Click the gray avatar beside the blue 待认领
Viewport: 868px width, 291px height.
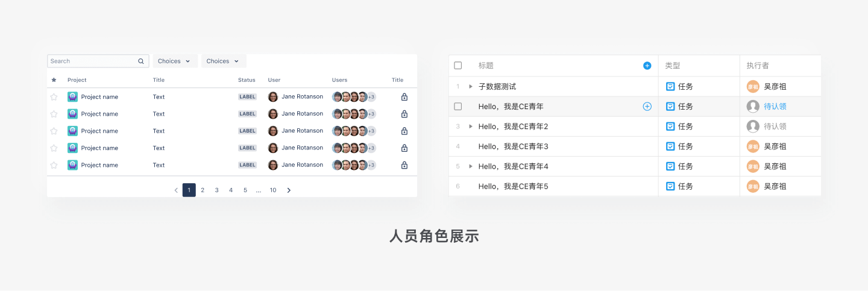753,106
